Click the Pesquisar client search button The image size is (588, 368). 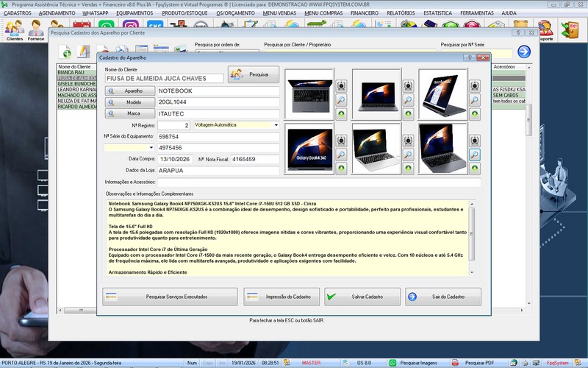(x=254, y=74)
